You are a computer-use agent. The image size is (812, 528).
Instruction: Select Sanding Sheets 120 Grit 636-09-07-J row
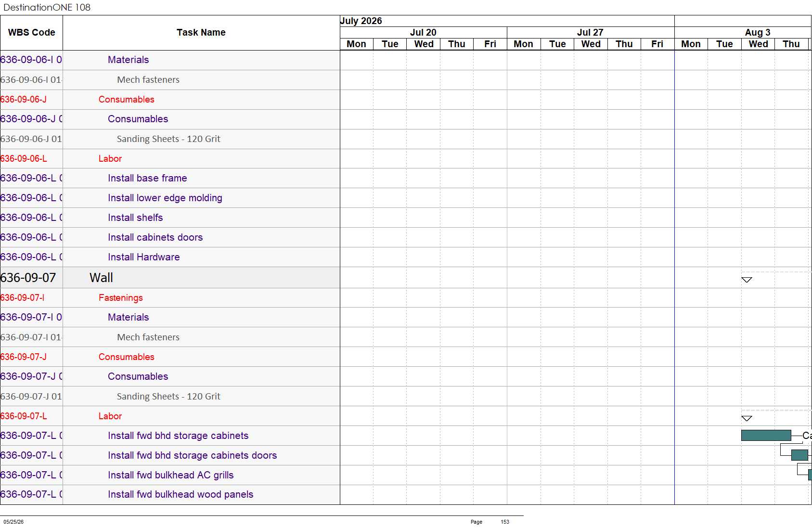pos(170,397)
